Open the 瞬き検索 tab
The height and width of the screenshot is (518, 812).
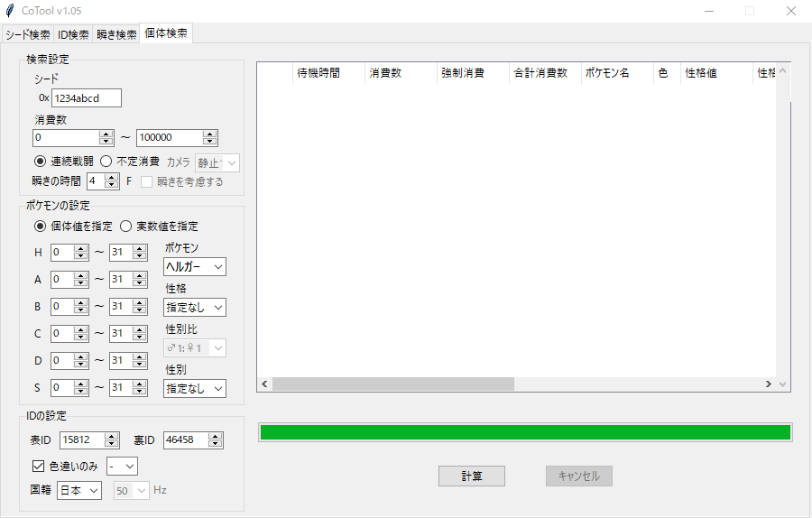coord(116,34)
